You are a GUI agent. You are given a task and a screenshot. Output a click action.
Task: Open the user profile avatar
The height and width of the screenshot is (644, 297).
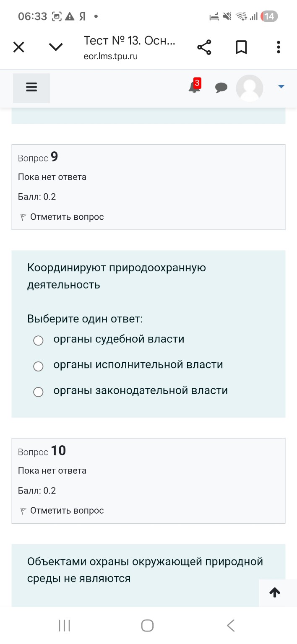click(249, 88)
